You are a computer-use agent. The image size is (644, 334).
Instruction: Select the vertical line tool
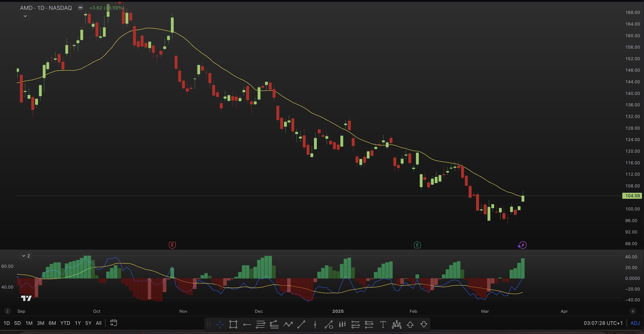pyautogui.click(x=315, y=325)
